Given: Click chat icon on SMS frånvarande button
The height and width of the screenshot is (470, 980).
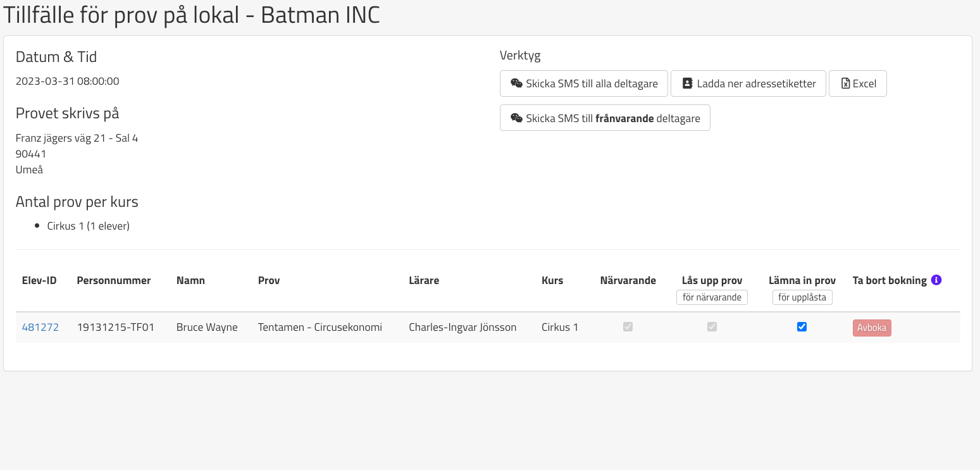Looking at the screenshot, I should click(516, 118).
